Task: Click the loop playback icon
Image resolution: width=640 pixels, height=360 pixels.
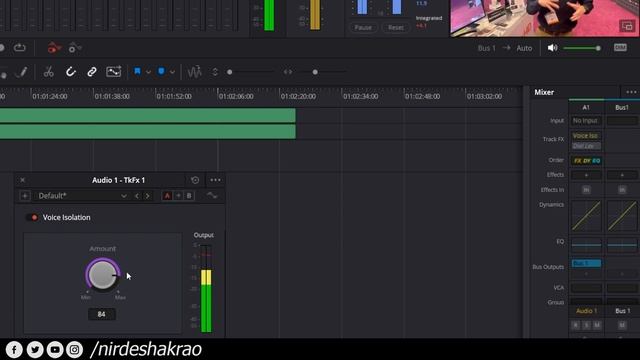Action: (x=19, y=48)
